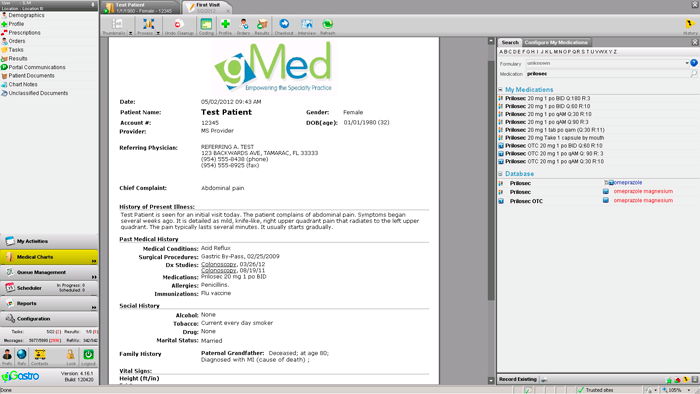The height and width of the screenshot is (394, 700).
Task: Click the formulary help question icon
Action: coord(694,63)
